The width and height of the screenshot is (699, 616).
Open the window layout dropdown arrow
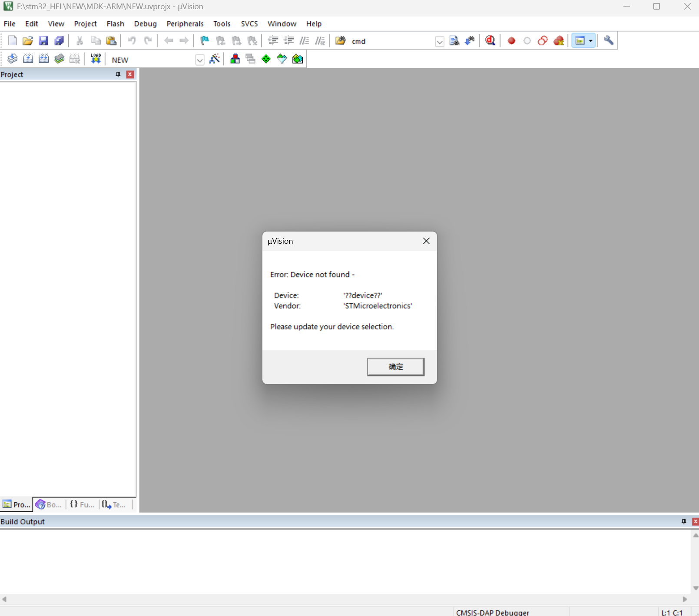(591, 41)
